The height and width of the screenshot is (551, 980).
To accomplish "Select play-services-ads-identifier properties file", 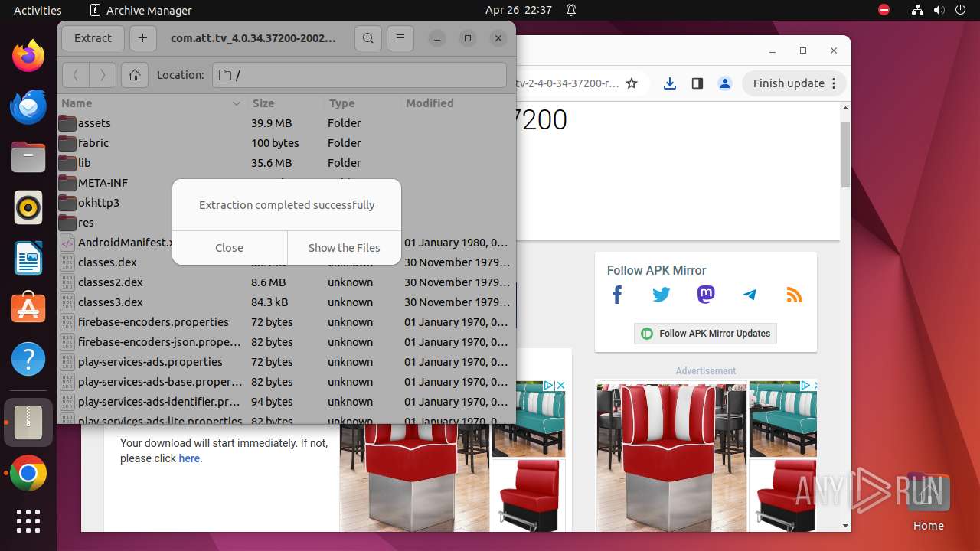I will pyautogui.click(x=286, y=402).
